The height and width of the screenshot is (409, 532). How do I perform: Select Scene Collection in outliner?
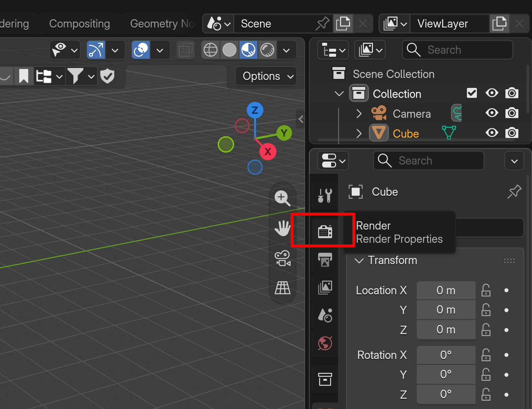[394, 74]
